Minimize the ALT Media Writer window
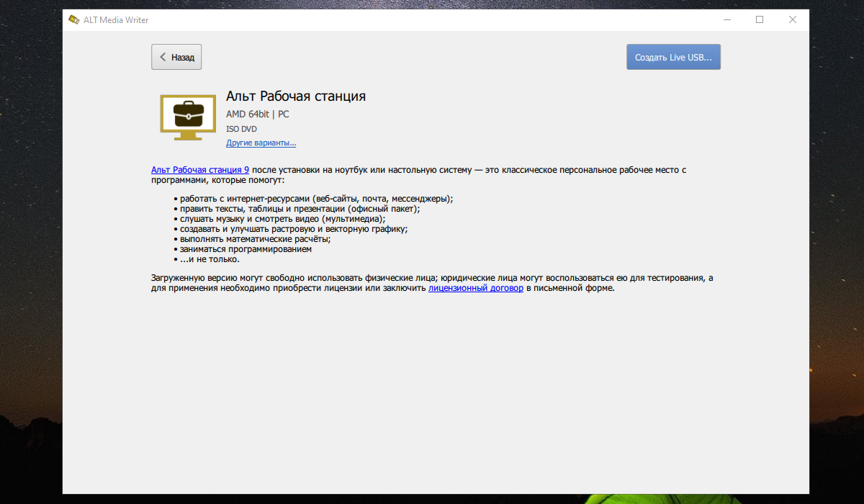The width and height of the screenshot is (864, 504). 725,20
